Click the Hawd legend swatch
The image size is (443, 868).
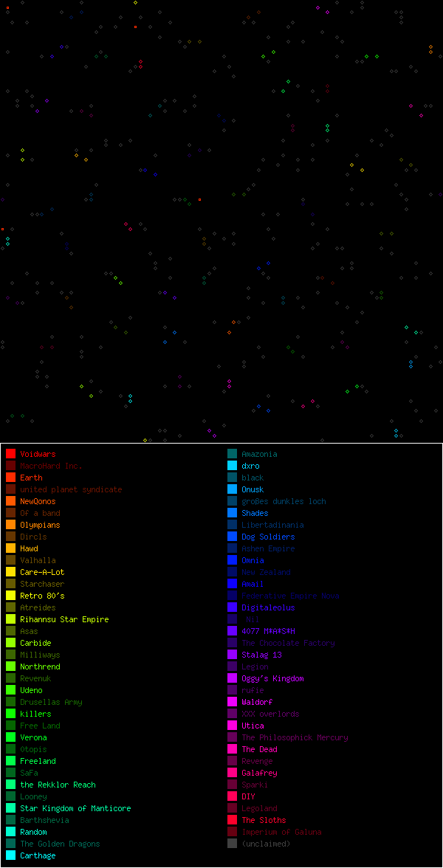click(x=10, y=548)
